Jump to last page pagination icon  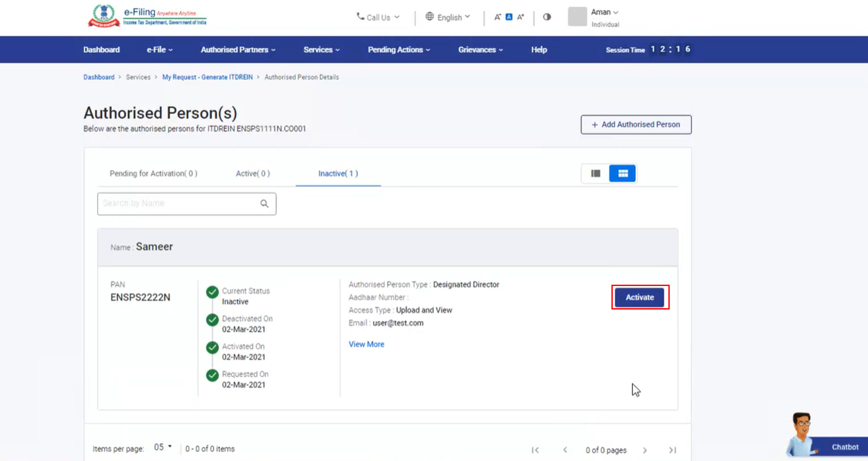pos(672,450)
